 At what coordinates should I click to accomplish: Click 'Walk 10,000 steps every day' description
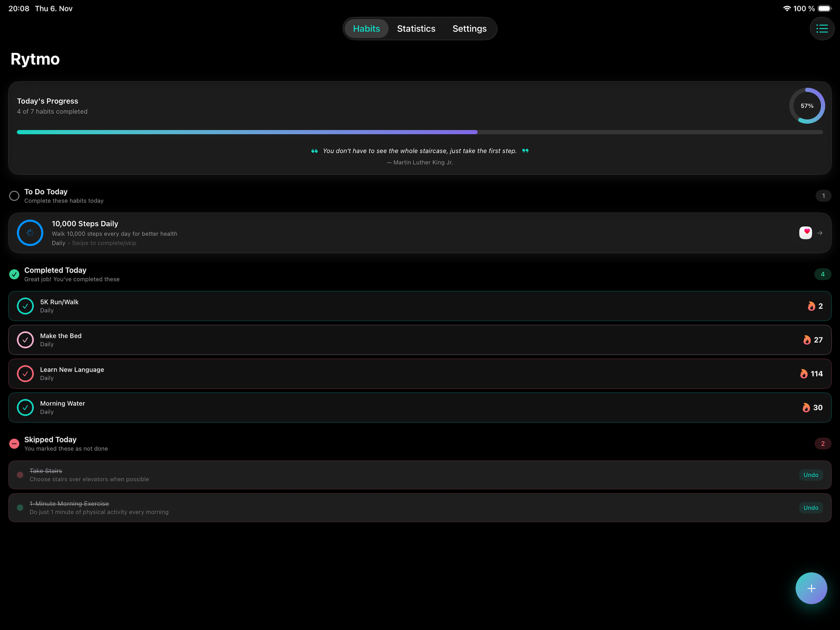[x=114, y=234]
